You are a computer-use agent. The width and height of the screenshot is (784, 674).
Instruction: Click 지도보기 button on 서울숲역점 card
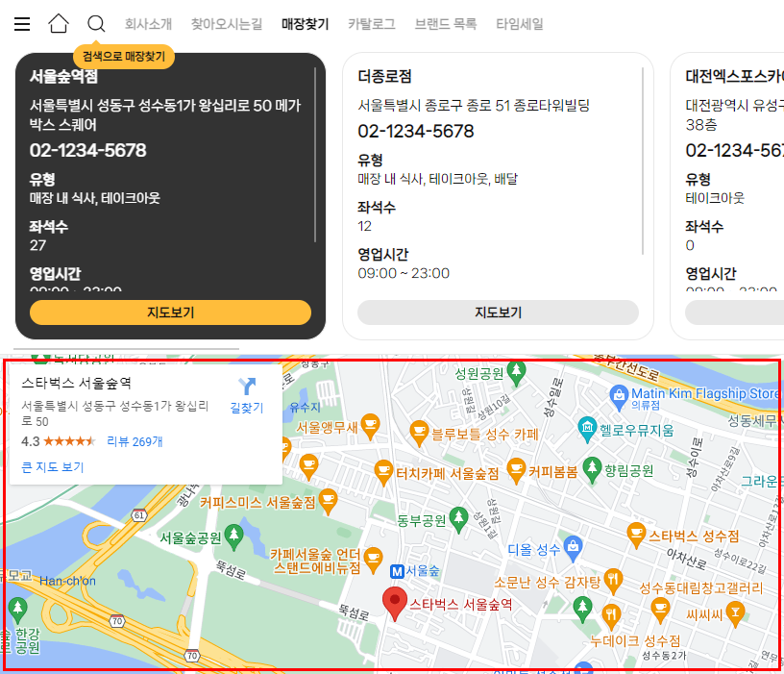click(170, 312)
